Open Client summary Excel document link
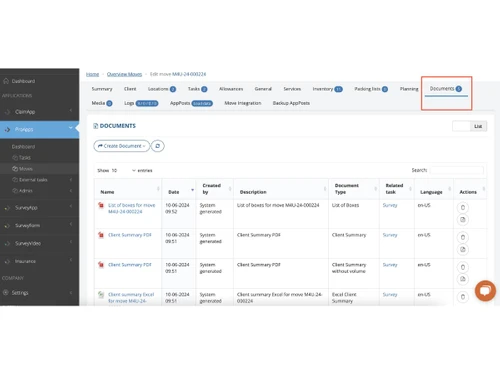Viewport: 500px width, 375px height. (131, 298)
